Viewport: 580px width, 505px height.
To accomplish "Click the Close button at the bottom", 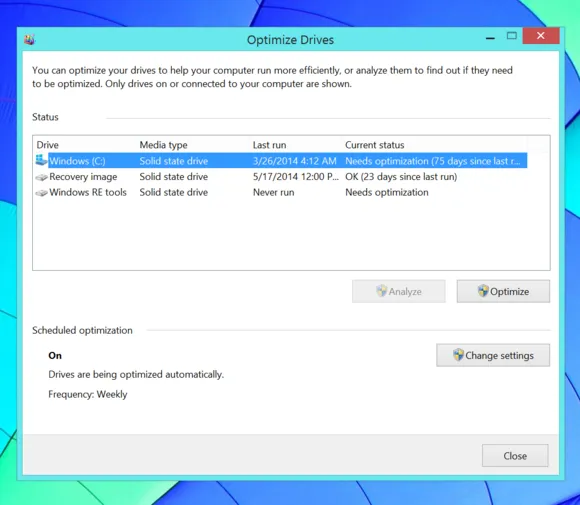I will 515,456.
